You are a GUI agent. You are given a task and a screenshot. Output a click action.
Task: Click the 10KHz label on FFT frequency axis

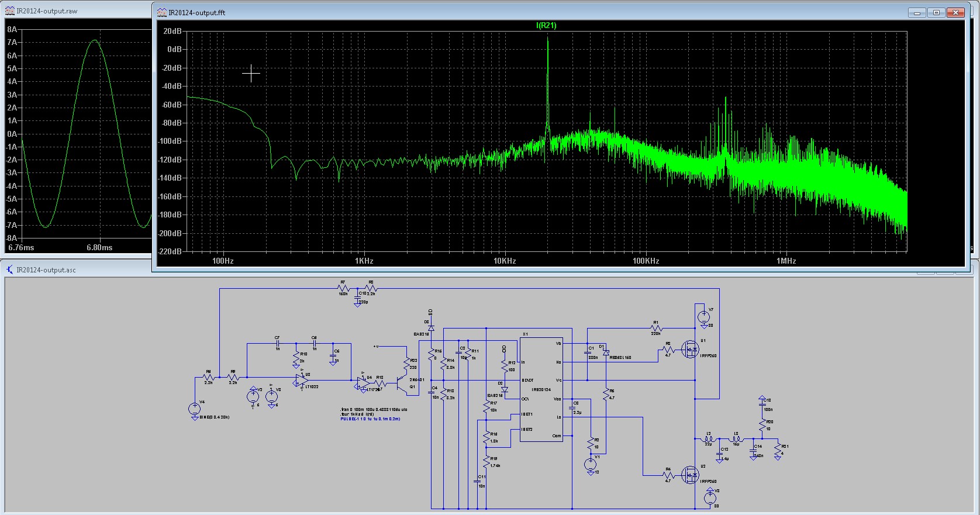[504, 261]
